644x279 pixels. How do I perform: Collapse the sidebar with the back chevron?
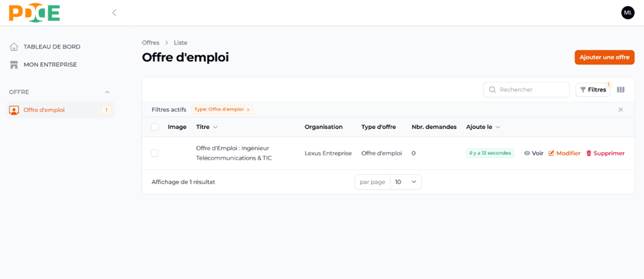114,13
